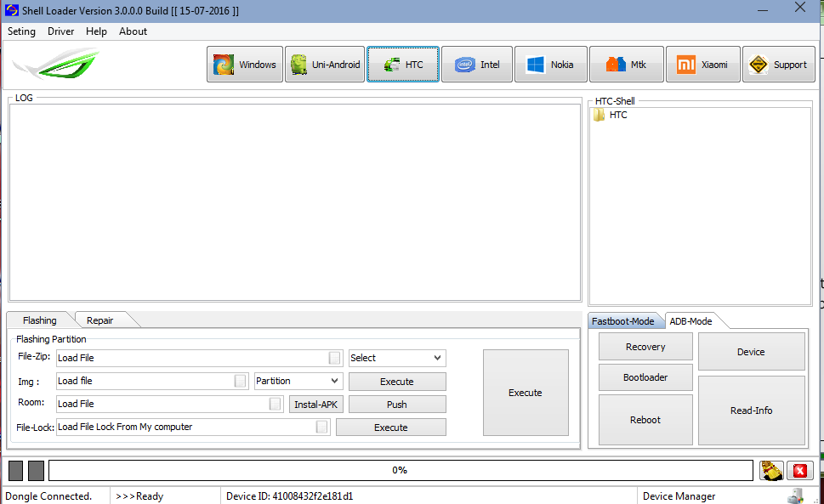
Task: Click the Room Load File field
Action: pyautogui.click(x=170, y=404)
